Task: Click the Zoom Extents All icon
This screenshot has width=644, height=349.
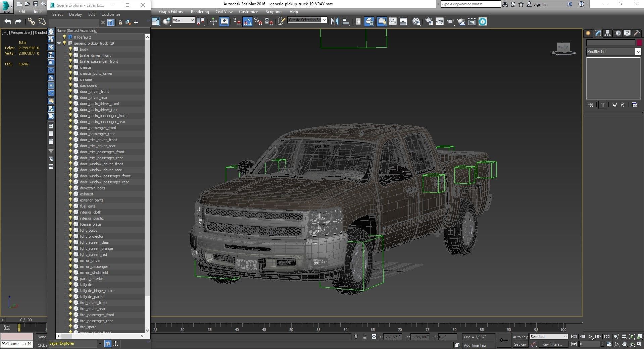Action: 640,337
